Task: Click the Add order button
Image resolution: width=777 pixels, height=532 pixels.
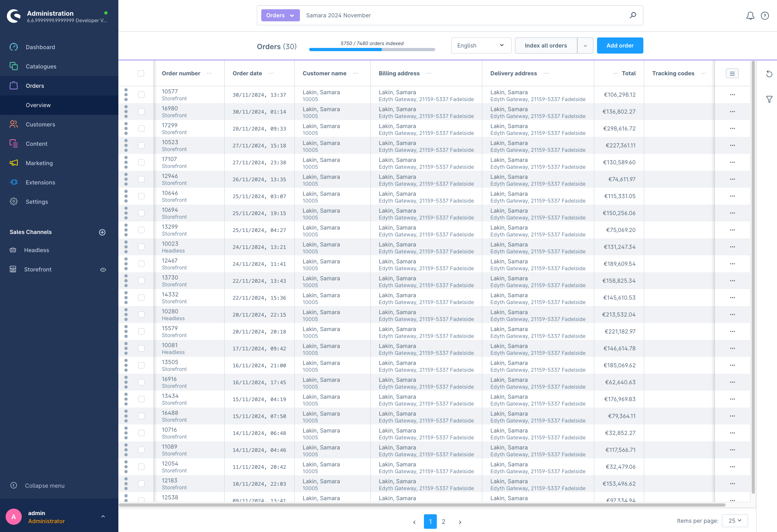Action: click(x=619, y=45)
